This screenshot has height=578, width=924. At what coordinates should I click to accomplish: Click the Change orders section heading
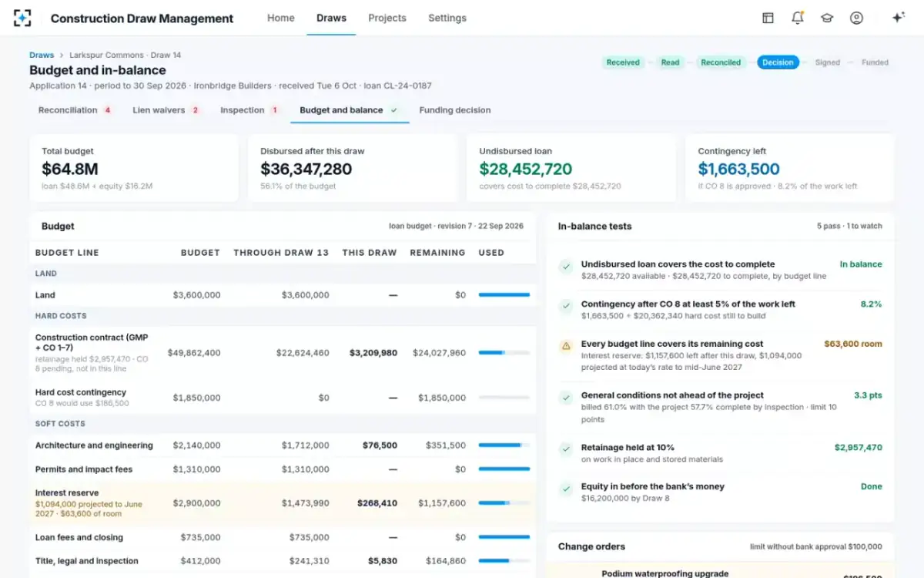tap(591, 546)
